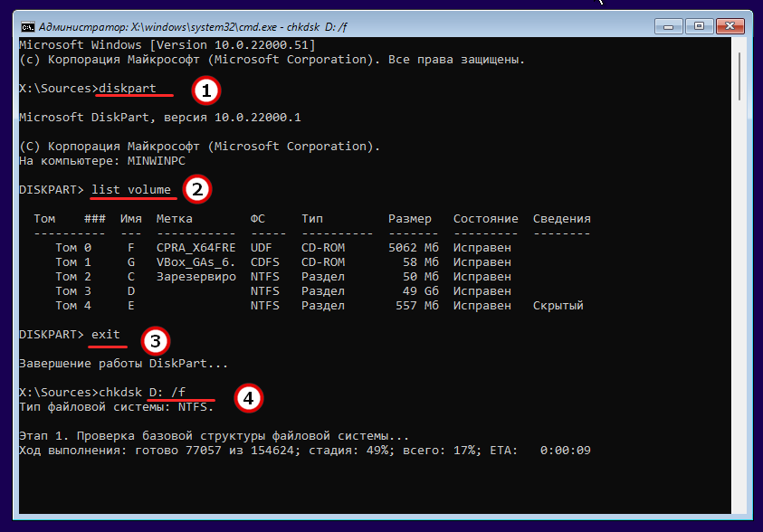
Task: Click the '50 Мб' size value
Action: 421,277
